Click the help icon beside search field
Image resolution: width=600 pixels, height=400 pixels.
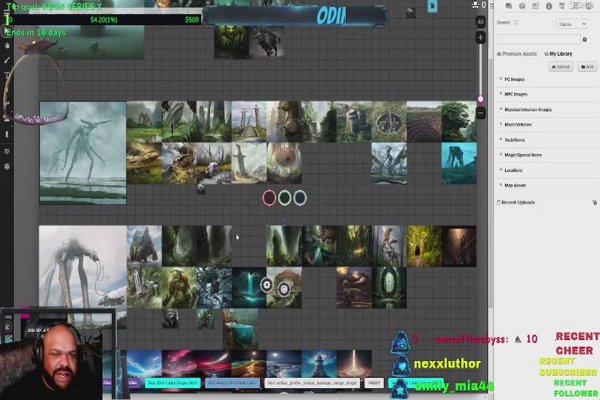tap(585, 39)
